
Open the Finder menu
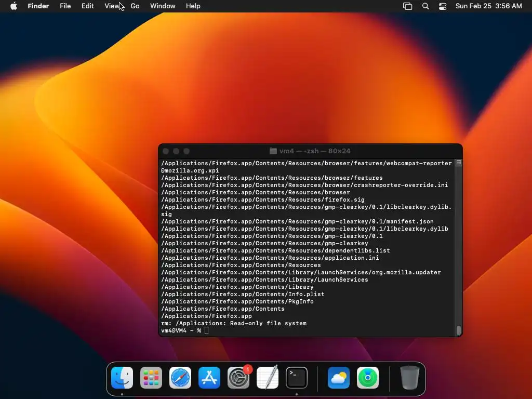[x=38, y=6]
